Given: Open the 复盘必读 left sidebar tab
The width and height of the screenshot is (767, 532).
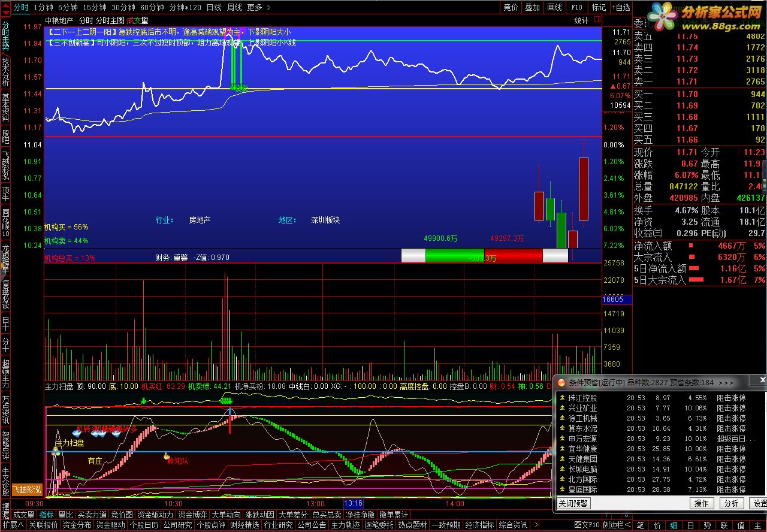Looking at the screenshot, I should pyautogui.click(x=5, y=294).
